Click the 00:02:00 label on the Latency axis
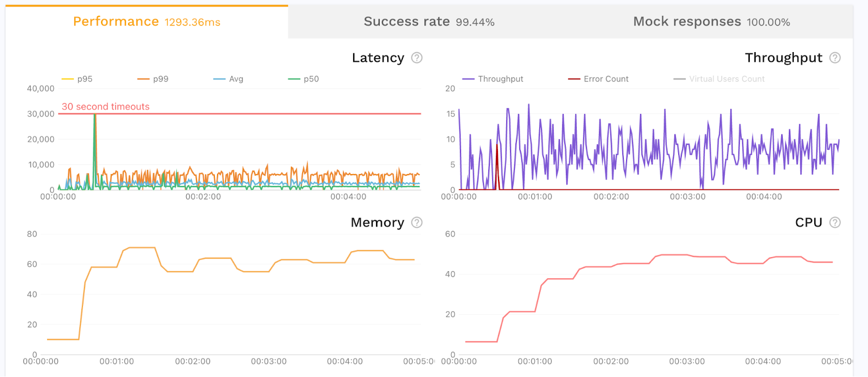The height and width of the screenshot is (377, 868). 203,196
